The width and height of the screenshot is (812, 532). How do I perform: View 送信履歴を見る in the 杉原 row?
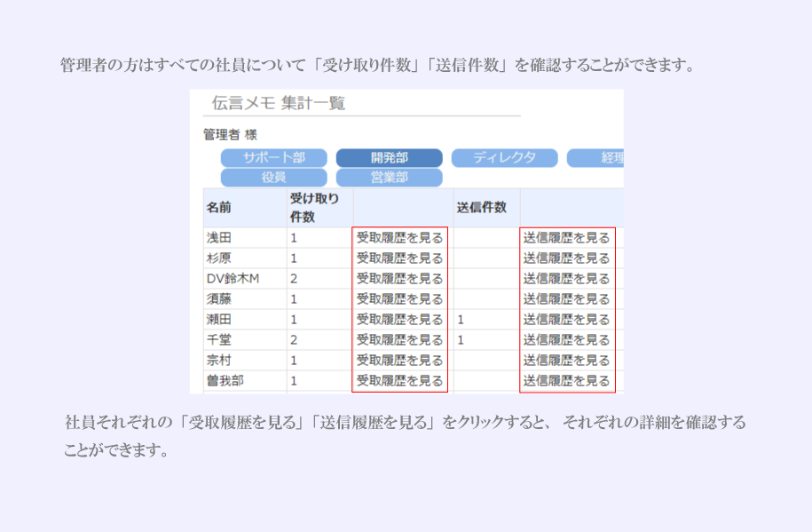[566, 258]
